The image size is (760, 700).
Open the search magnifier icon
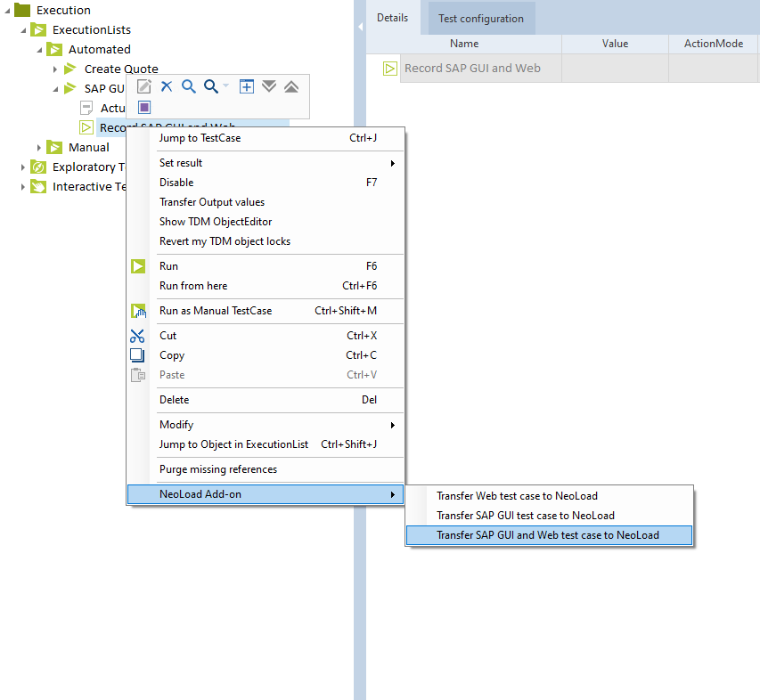pos(188,86)
